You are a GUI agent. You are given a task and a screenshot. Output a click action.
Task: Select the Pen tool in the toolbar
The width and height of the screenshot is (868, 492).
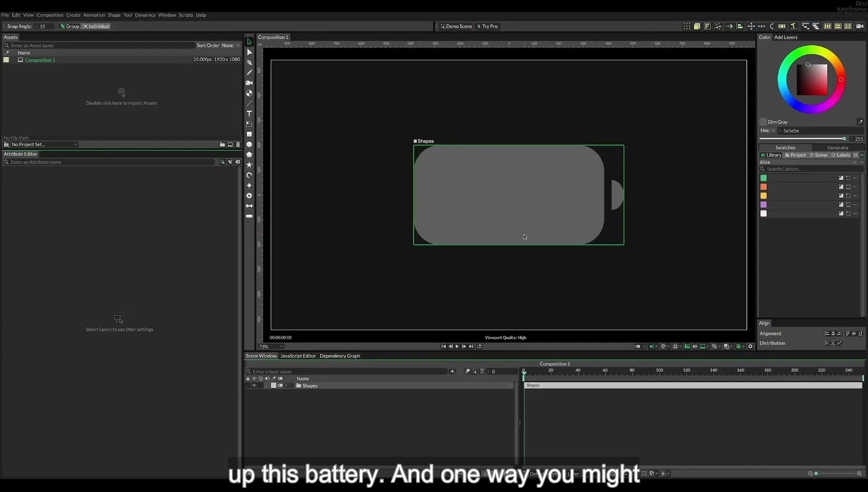(249, 62)
